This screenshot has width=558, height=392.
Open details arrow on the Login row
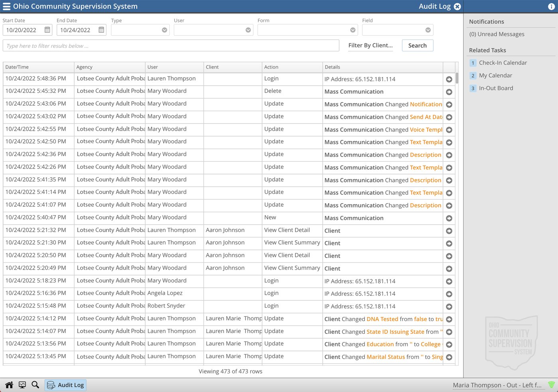pyautogui.click(x=449, y=79)
